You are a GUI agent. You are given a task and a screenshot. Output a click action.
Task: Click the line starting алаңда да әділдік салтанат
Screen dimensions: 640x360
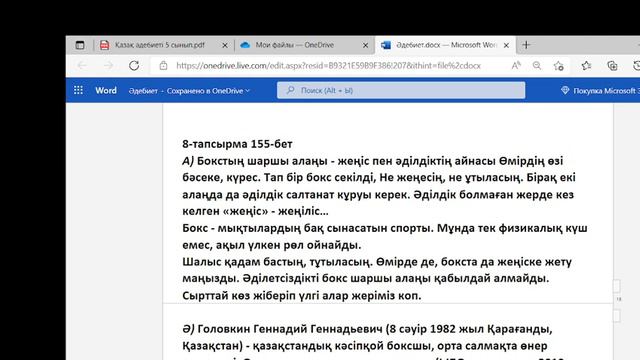click(378, 195)
